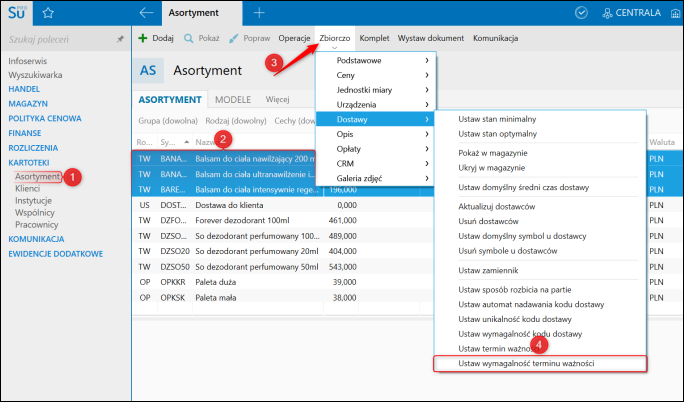This screenshot has width=684, height=402.
Task: Select Wspólnicy under Kartoteki
Action: 35,213
